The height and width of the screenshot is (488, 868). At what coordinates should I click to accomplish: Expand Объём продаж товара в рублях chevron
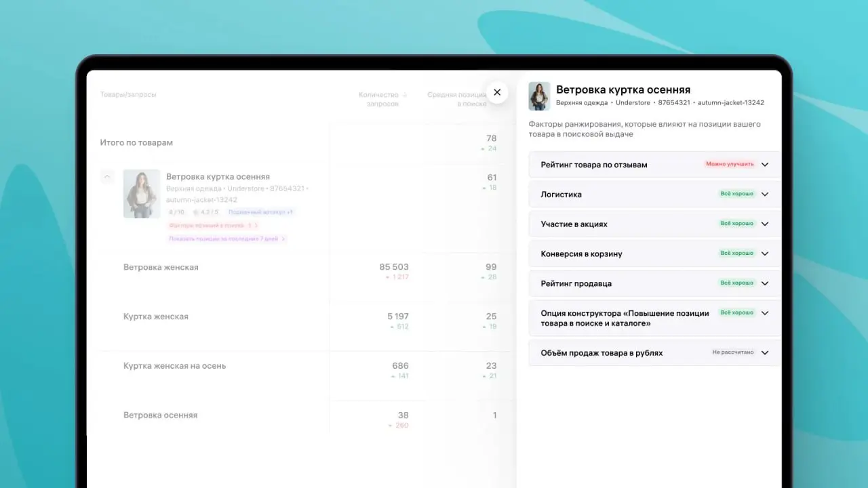point(765,352)
